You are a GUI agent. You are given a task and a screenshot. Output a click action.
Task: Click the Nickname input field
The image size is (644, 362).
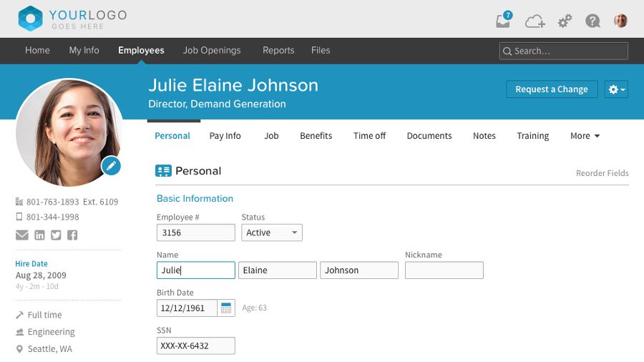point(444,270)
